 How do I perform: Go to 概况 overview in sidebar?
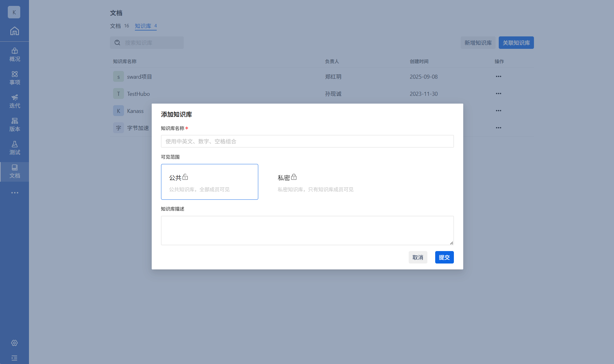[14, 55]
